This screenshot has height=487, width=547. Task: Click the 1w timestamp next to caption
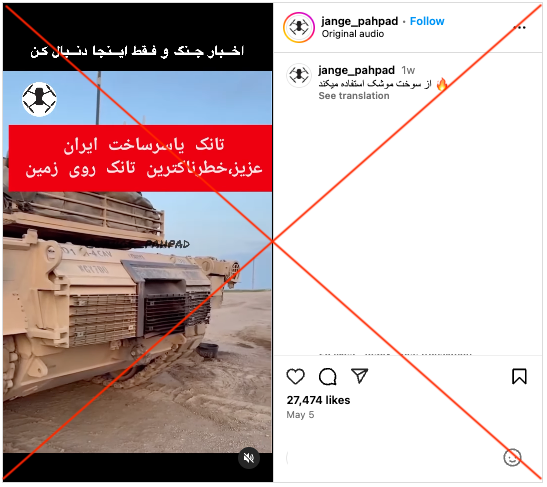coord(408,70)
